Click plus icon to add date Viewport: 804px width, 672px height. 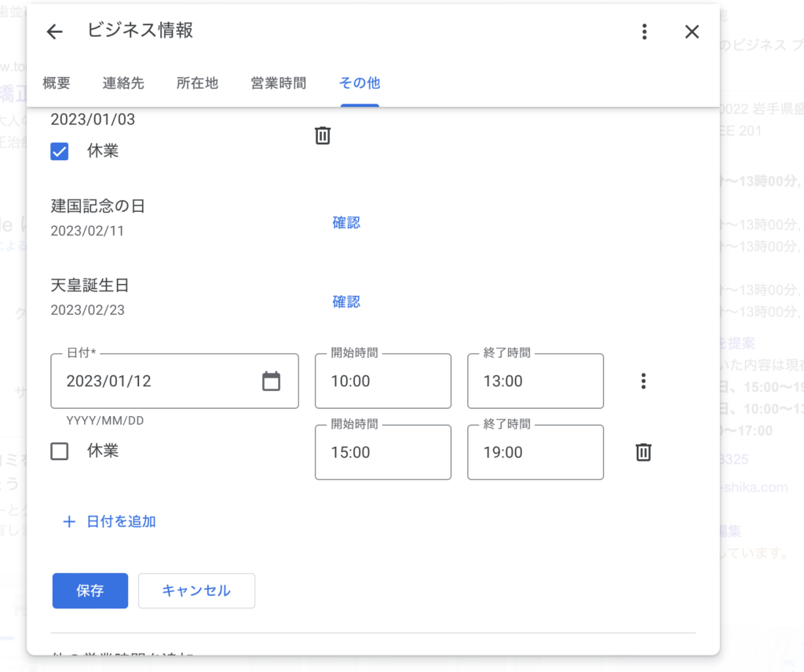(69, 521)
